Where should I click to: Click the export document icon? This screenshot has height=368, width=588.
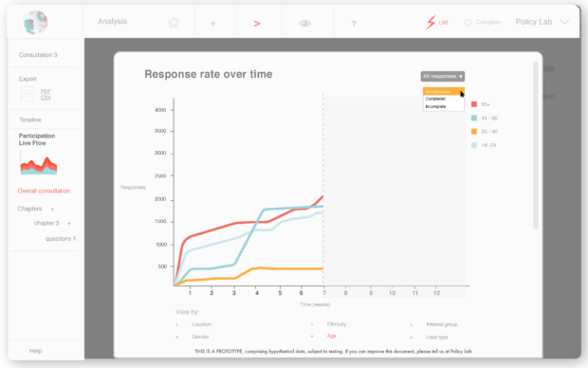pos(27,94)
